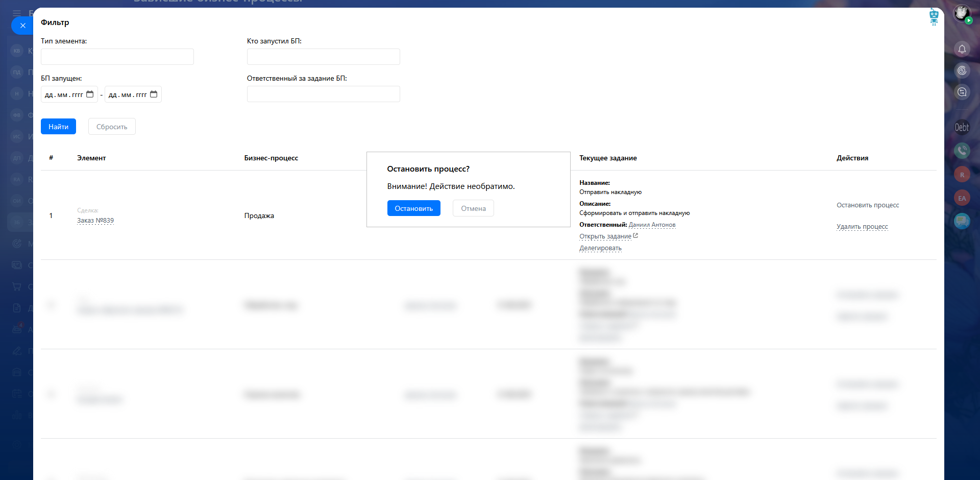
Task: Open the robot assistant icon
Action: point(934,17)
